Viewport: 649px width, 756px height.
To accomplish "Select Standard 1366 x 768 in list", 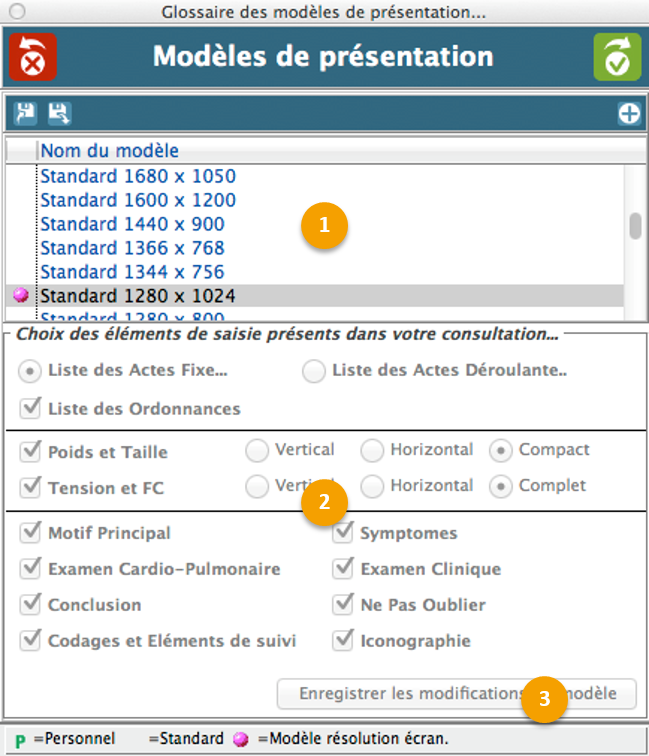I will pyautogui.click(x=132, y=248).
